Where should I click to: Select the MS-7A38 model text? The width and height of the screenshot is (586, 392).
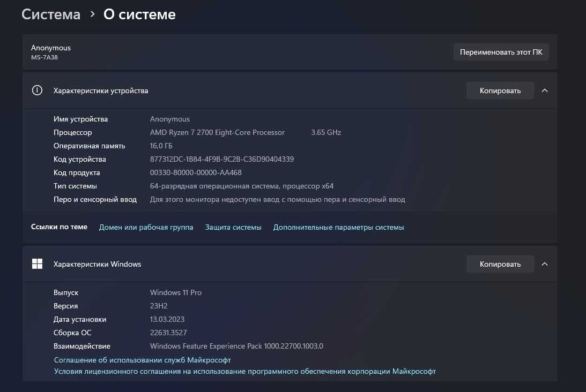(44, 57)
